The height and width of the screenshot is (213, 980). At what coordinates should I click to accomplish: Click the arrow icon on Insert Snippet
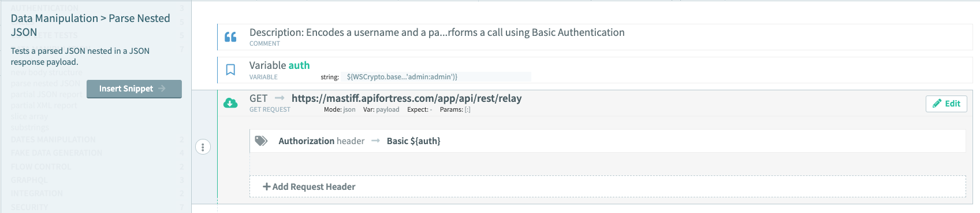[162, 89]
